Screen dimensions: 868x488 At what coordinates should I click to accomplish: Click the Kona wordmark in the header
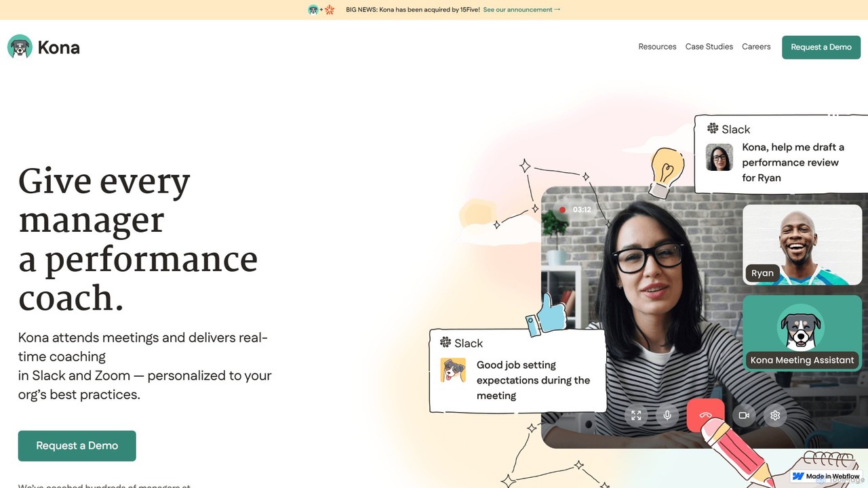point(59,47)
